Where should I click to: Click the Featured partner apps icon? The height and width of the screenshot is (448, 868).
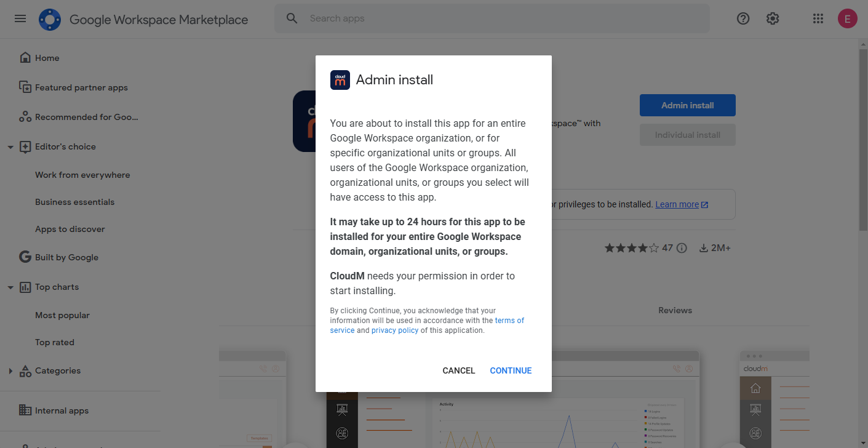pos(25,87)
